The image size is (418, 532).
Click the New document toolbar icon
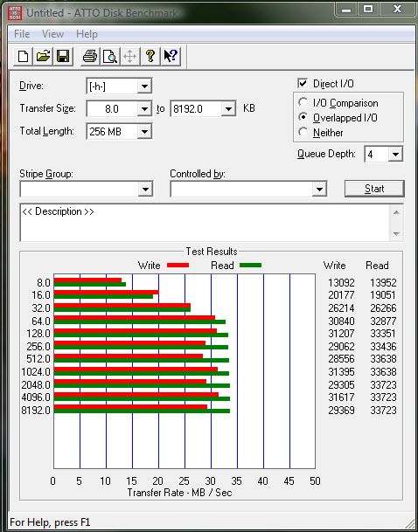23,56
